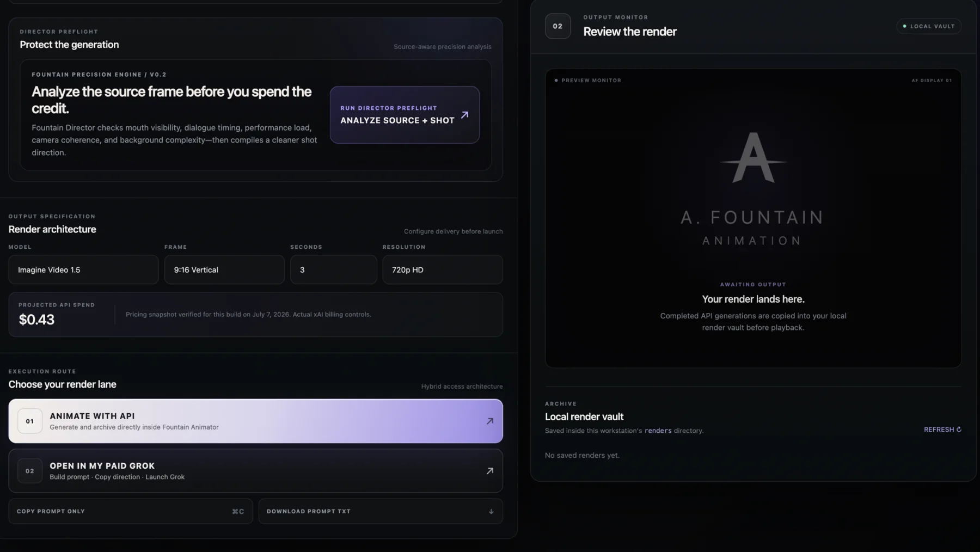The width and height of the screenshot is (980, 552).
Task: Click 'AF DISPLAY 01' label in preview monitor
Action: coord(932,81)
